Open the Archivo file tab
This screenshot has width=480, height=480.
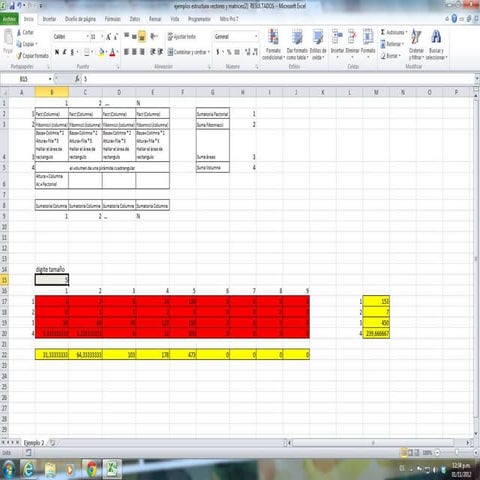coord(9,19)
